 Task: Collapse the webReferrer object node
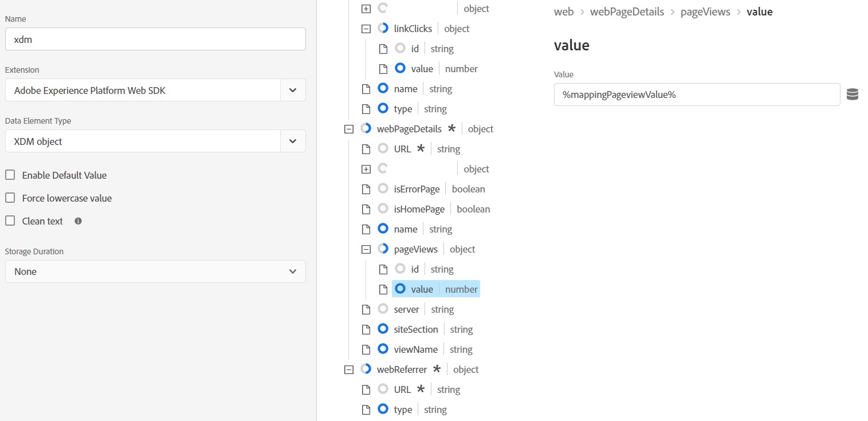point(348,369)
